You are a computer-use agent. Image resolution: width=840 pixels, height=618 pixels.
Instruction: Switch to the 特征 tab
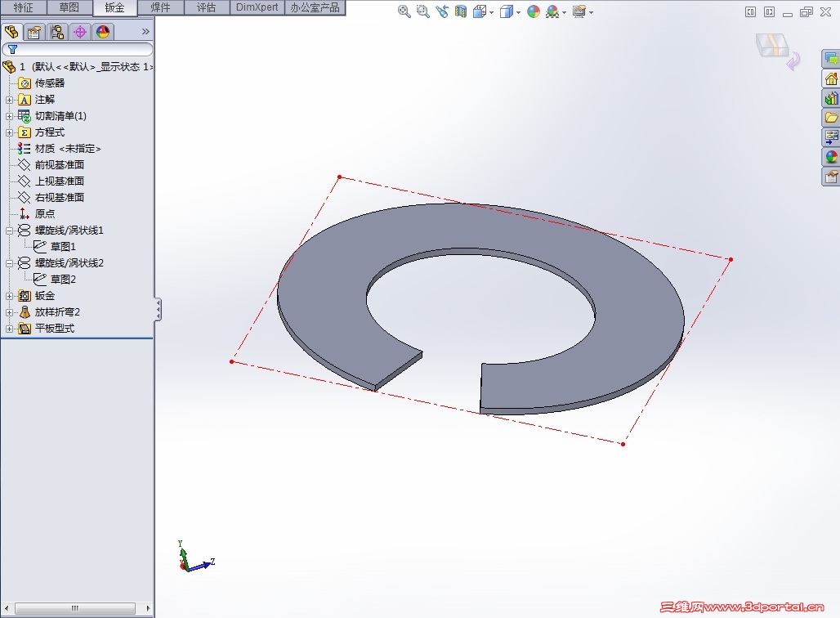[23, 7]
